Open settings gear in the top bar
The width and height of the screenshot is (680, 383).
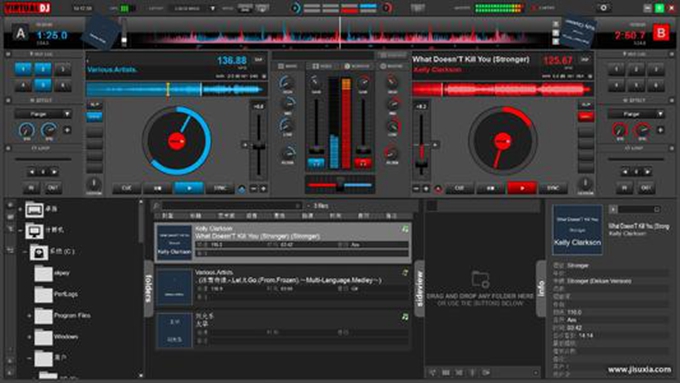coord(603,8)
